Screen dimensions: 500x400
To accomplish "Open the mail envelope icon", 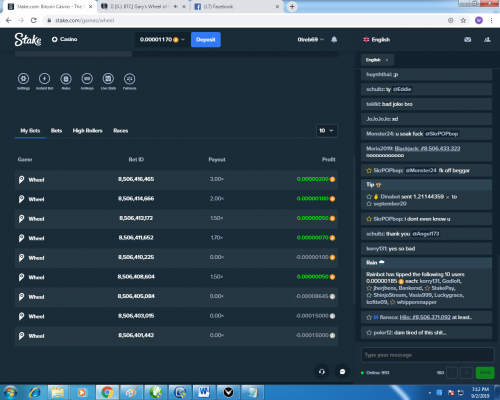I will point(468,40).
